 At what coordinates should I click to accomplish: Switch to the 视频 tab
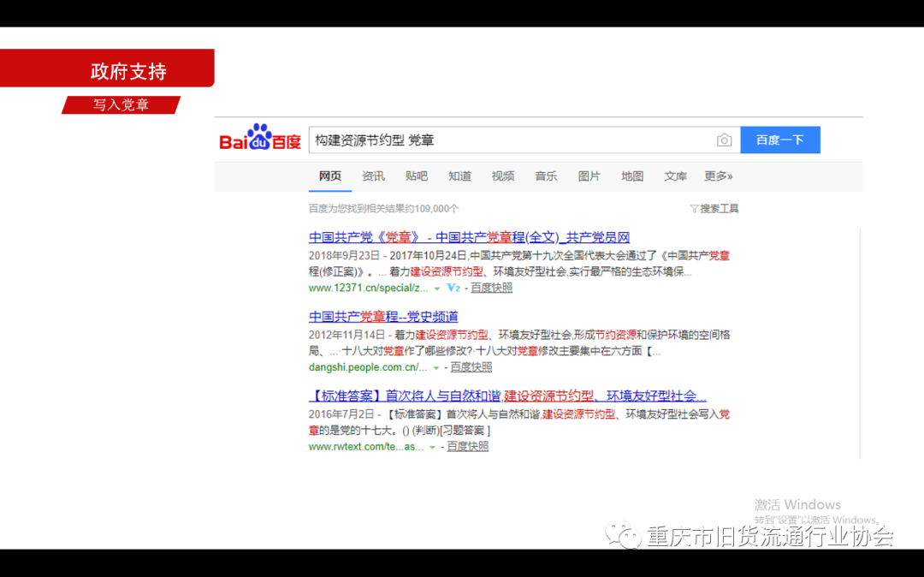(x=503, y=176)
